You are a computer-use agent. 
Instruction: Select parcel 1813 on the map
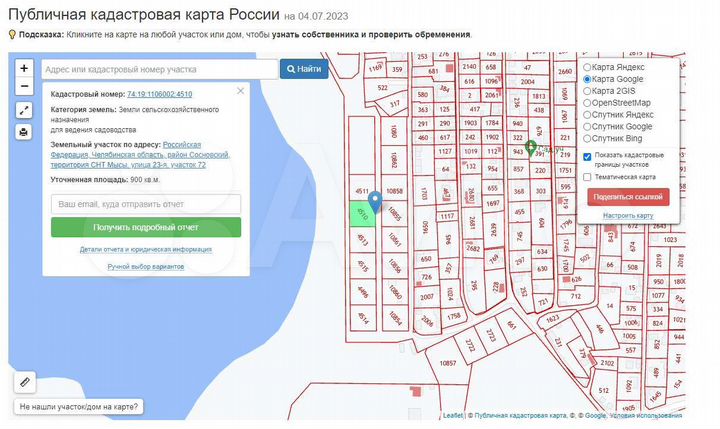click(x=539, y=96)
